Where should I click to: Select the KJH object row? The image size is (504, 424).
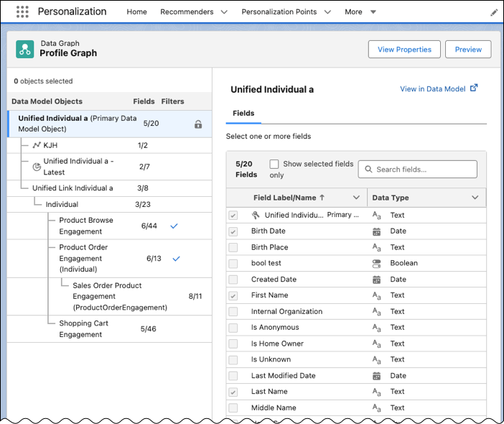coord(110,145)
